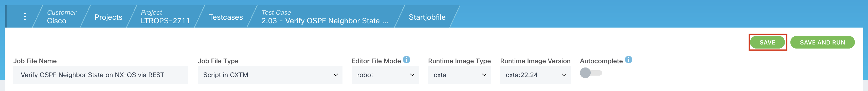Viewport: 868px width, 91px height.
Task: Select the Startjobfile breadcrumb
Action: coord(427,17)
